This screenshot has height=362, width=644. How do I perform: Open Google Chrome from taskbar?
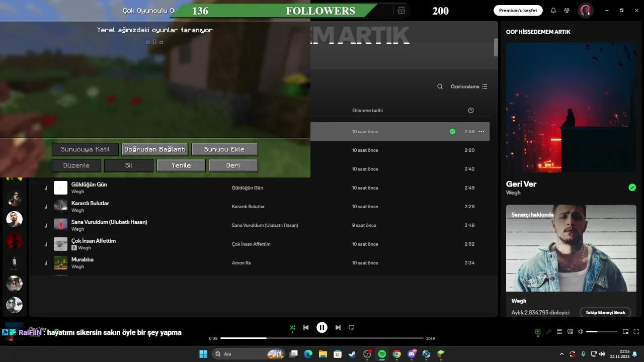(396, 354)
